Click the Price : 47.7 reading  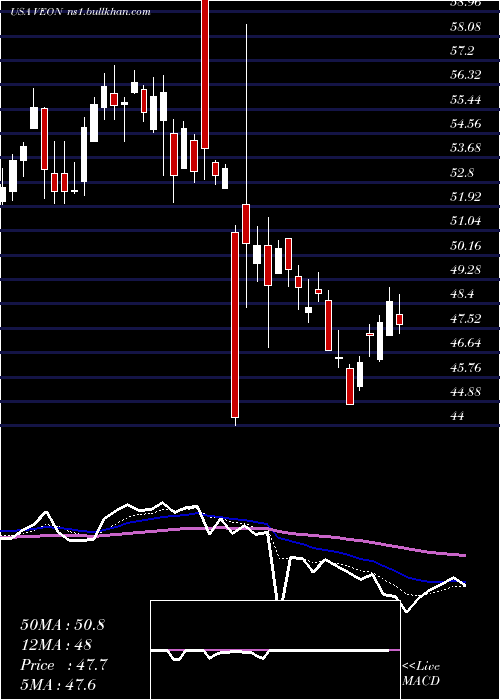(x=64, y=665)
